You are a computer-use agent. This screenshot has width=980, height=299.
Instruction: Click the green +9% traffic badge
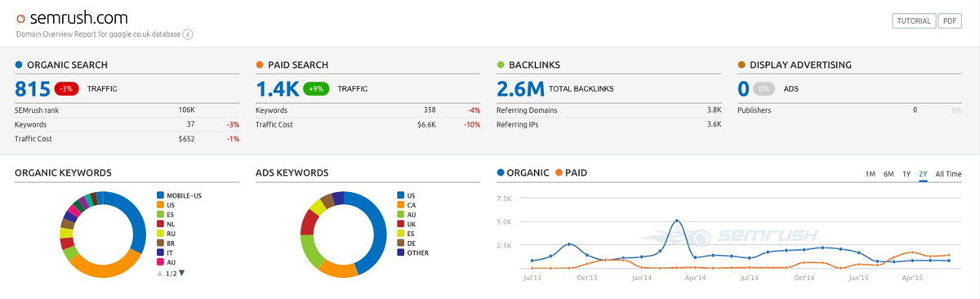coord(315,88)
